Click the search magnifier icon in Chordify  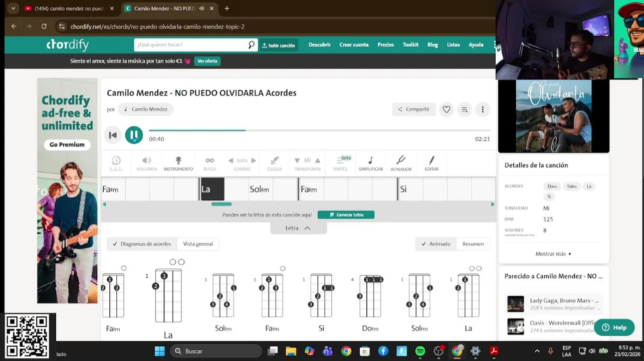[251, 45]
